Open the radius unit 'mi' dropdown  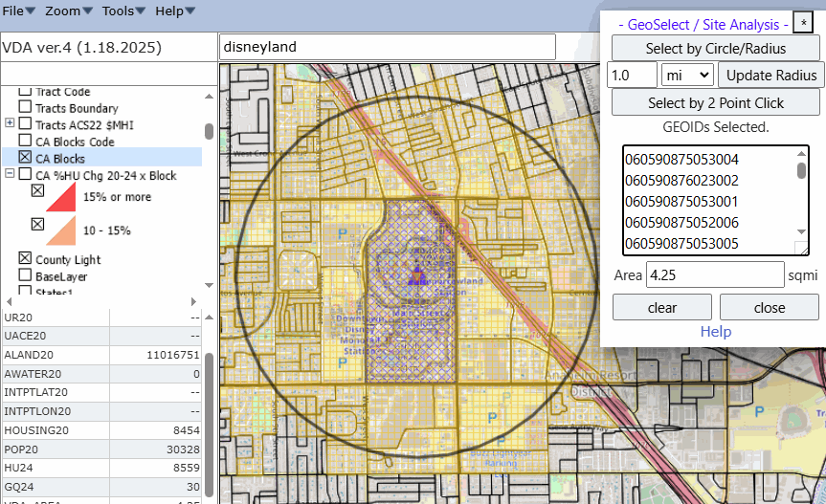coord(687,75)
